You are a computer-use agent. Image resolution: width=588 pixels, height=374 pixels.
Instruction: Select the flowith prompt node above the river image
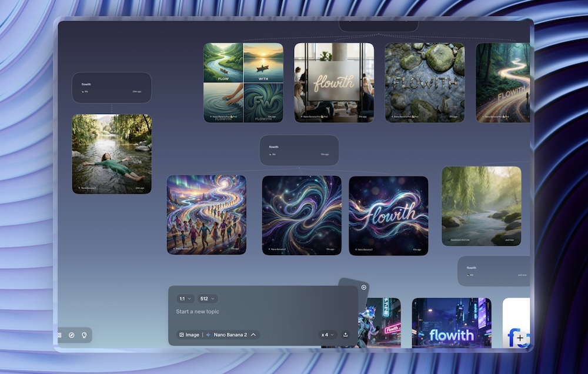tap(112, 88)
